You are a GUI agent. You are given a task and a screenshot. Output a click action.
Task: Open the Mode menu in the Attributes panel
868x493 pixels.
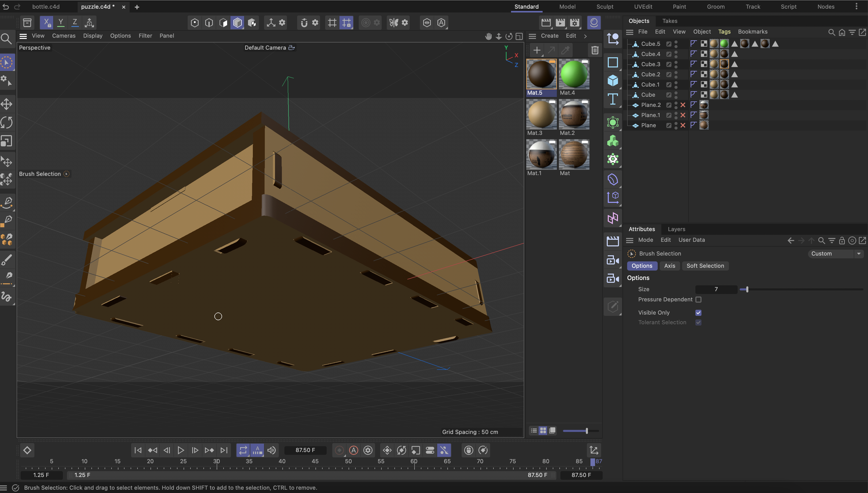click(645, 240)
